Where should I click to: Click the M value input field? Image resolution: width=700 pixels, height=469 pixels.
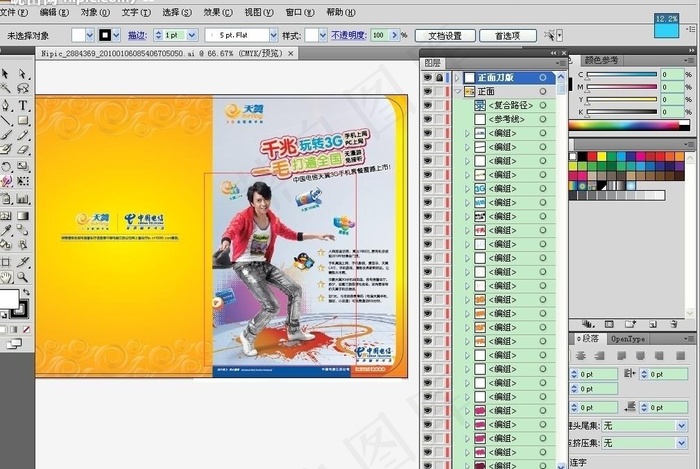[x=672, y=87]
